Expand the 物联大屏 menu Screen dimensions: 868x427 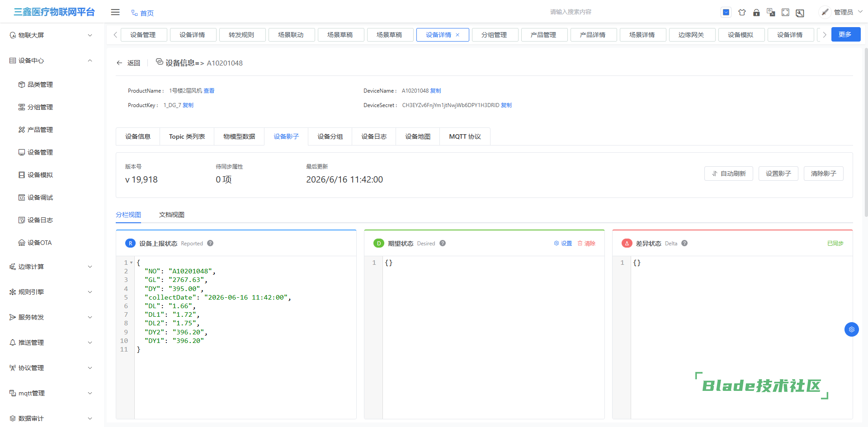[51, 35]
